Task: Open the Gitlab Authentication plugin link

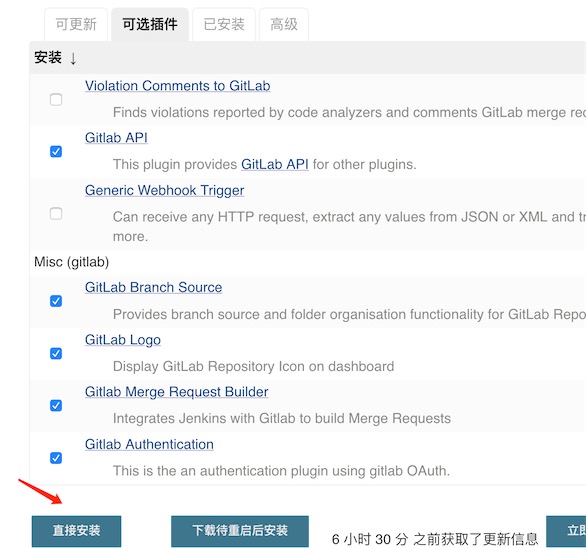Action: (149, 444)
